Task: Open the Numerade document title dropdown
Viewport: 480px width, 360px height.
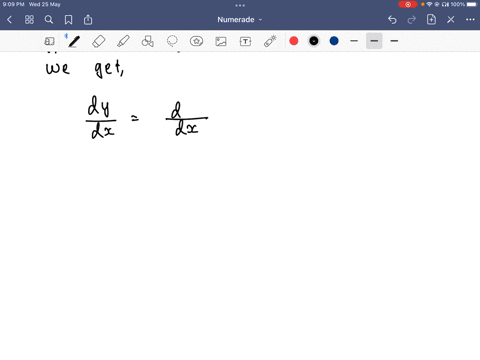Action: tap(240, 20)
